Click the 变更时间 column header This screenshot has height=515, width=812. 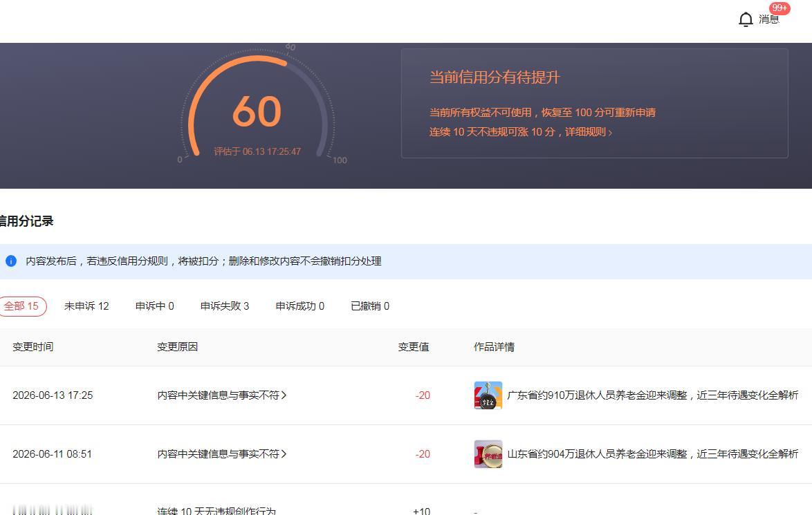tap(33, 347)
